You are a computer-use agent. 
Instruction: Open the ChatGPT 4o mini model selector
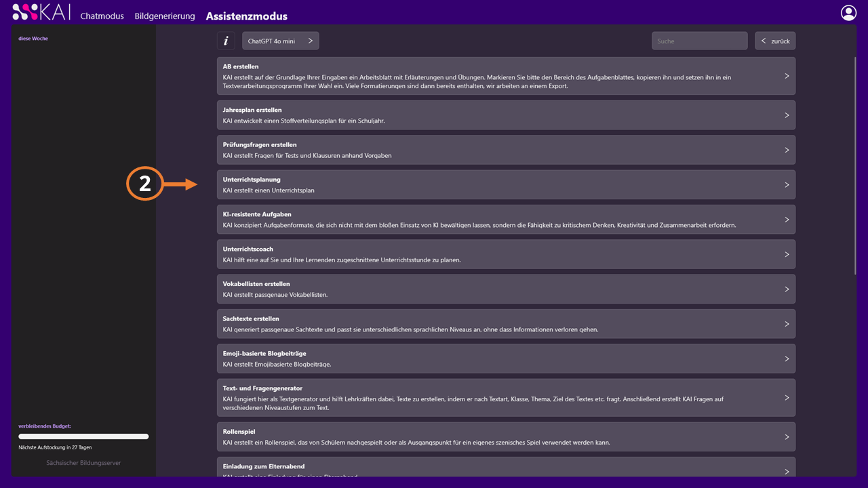280,41
